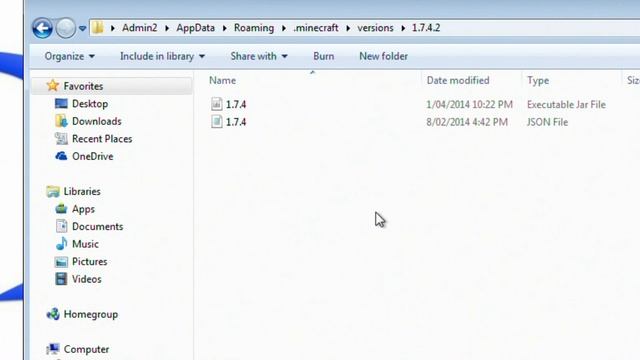Open Downloads from the navigation pane
The image size is (640, 360).
97,121
